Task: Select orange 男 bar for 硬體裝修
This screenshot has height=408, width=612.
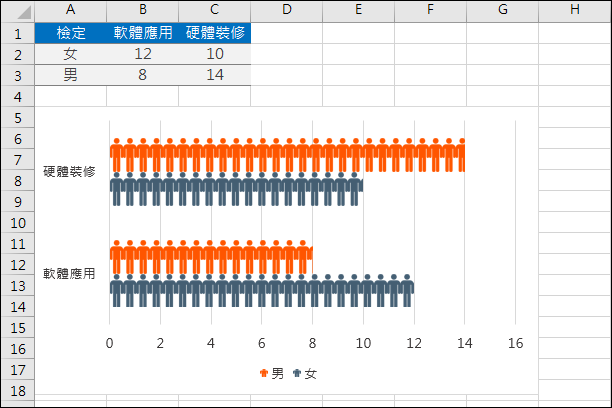Action: [x=287, y=155]
